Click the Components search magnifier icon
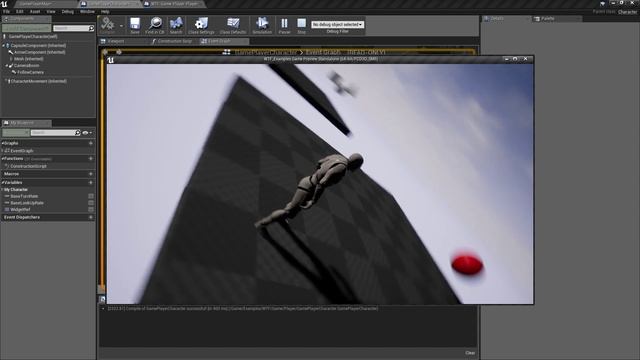The width and height of the screenshot is (640, 360). [x=91, y=28]
